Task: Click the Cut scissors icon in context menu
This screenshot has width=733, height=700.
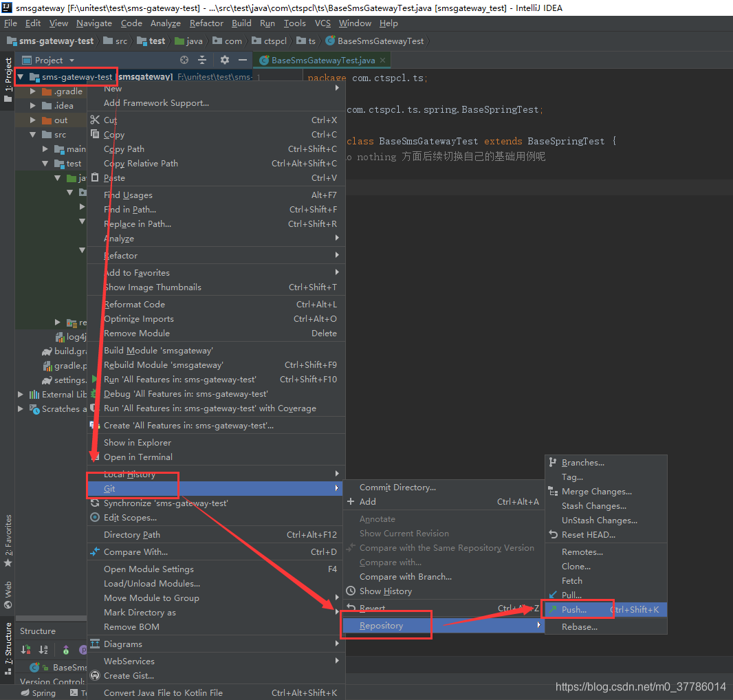Action: (95, 120)
